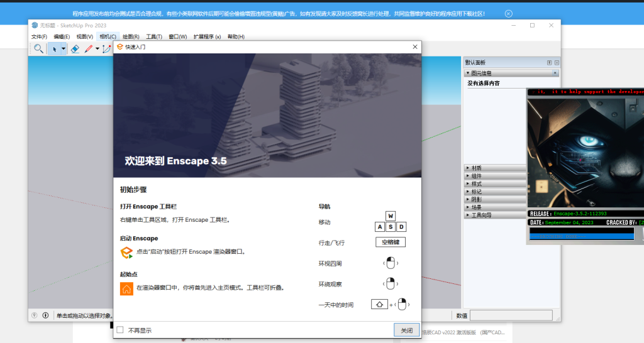644x343 pixels.
Task: Activate the arrow Select tool
Action: pyautogui.click(x=54, y=49)
